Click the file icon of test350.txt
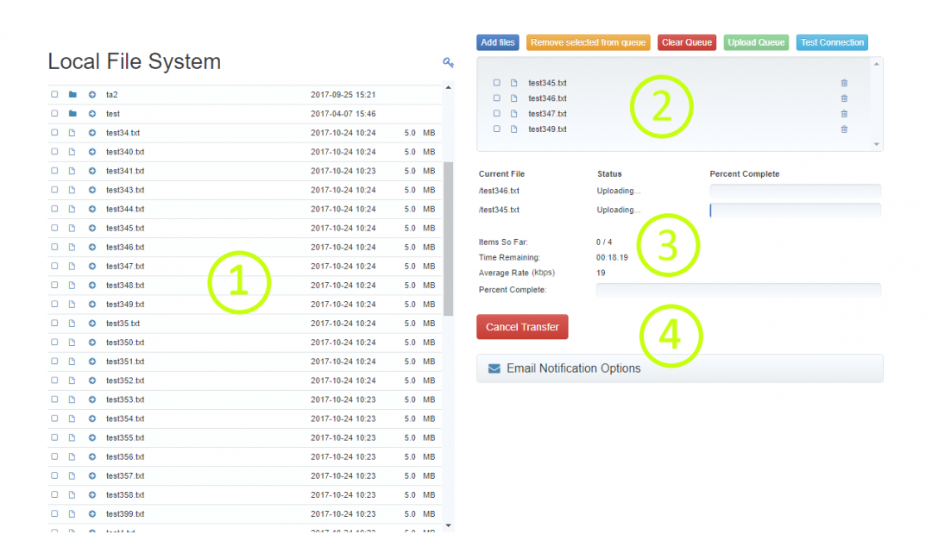932x560 pixels. 72,343
